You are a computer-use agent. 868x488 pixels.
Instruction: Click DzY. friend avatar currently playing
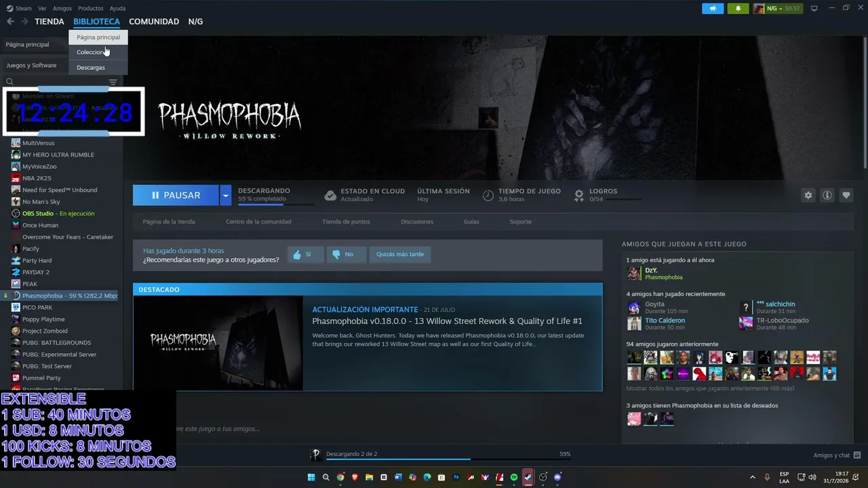pyautogui.click(x=634, y=273)
